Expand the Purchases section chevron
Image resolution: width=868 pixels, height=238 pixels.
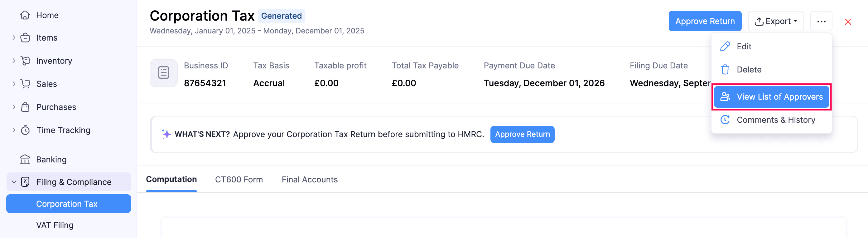pyautogui.click(x=14, y=107)
